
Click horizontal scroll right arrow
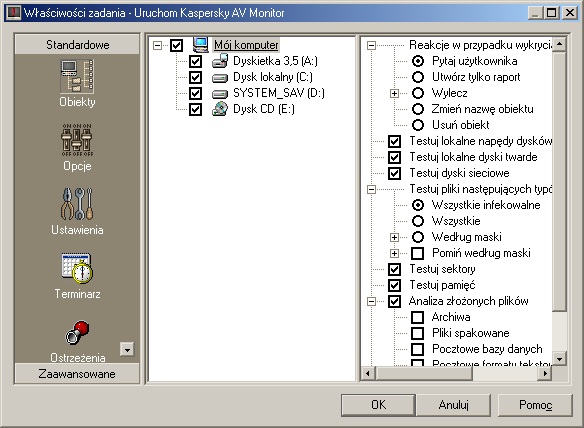tap(545, 373)
